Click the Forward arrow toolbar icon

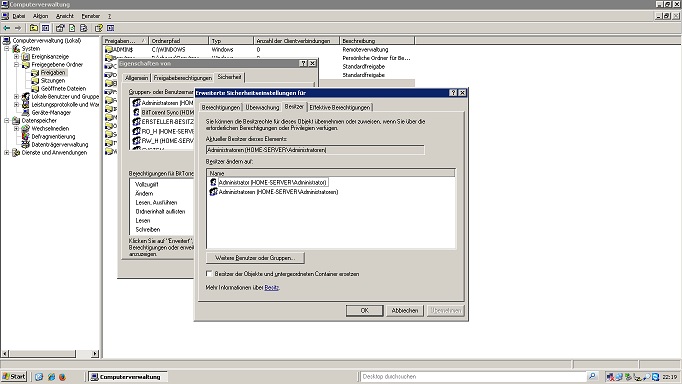pyautogui.click(x=18, y=28)
